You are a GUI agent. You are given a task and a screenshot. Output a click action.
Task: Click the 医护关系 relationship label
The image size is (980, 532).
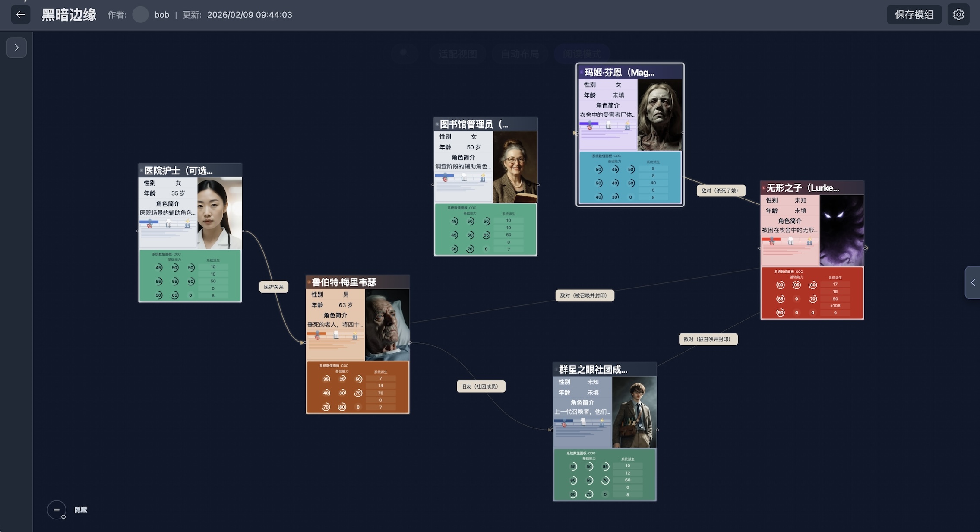(274, 287)
